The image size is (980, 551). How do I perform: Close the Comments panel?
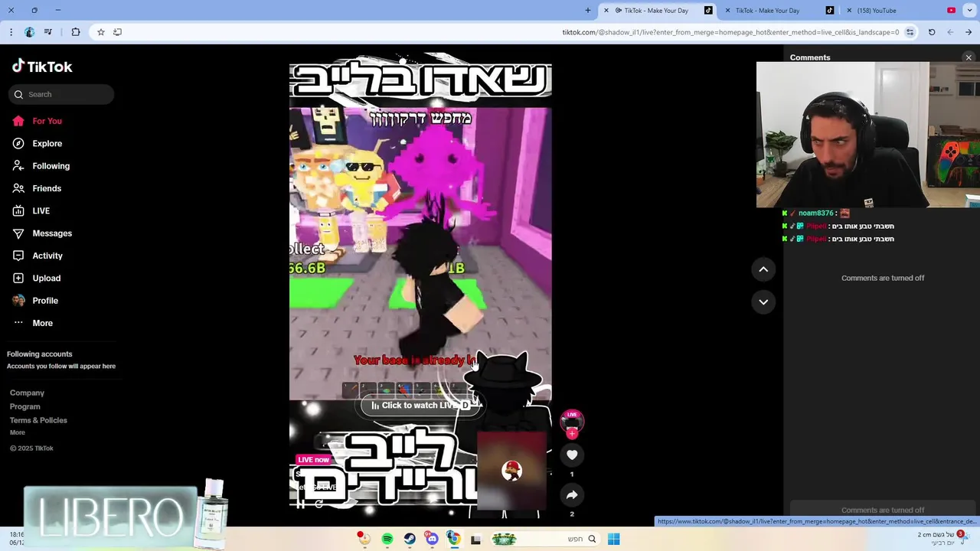[x=969, y=57]
